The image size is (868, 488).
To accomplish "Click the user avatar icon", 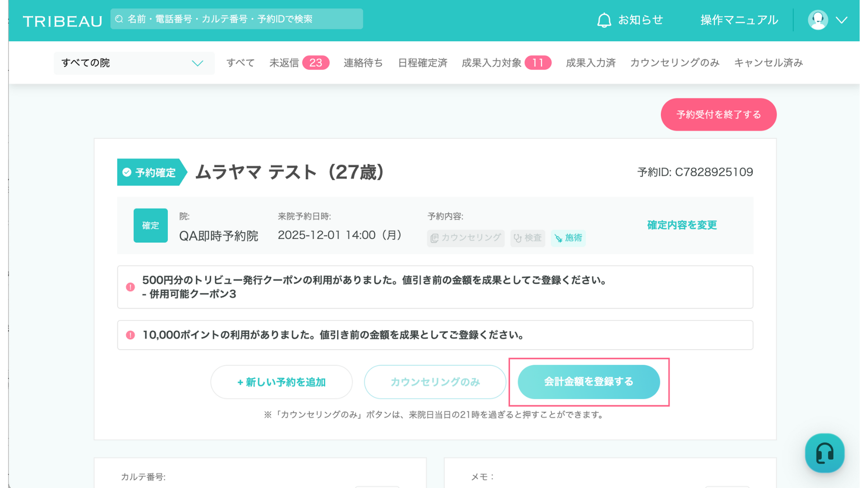I will click(x=817, y=20).
